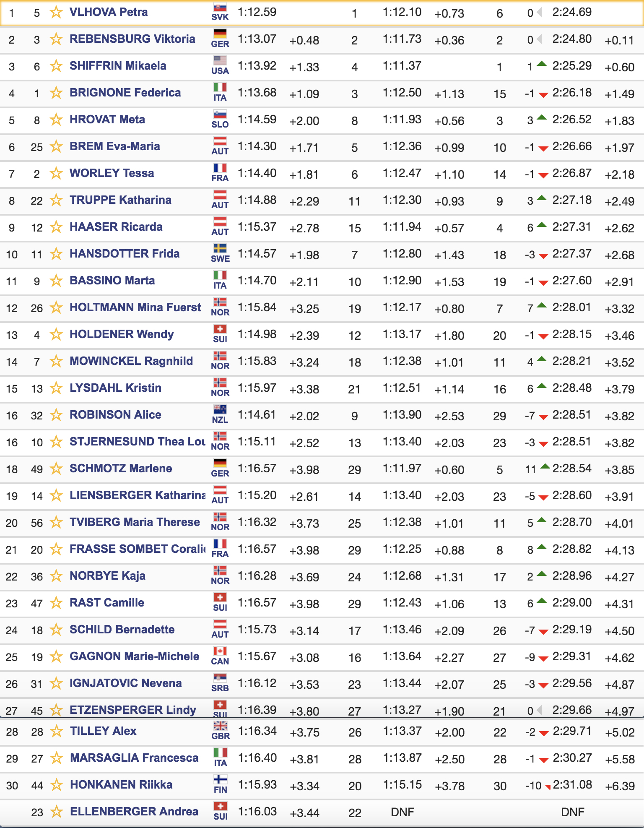Click MOWINCKEL Ragnhild's total time 2:28.21
Image resolution: width=644 pixels, height=828 pixels.
(x=572, y=361)
